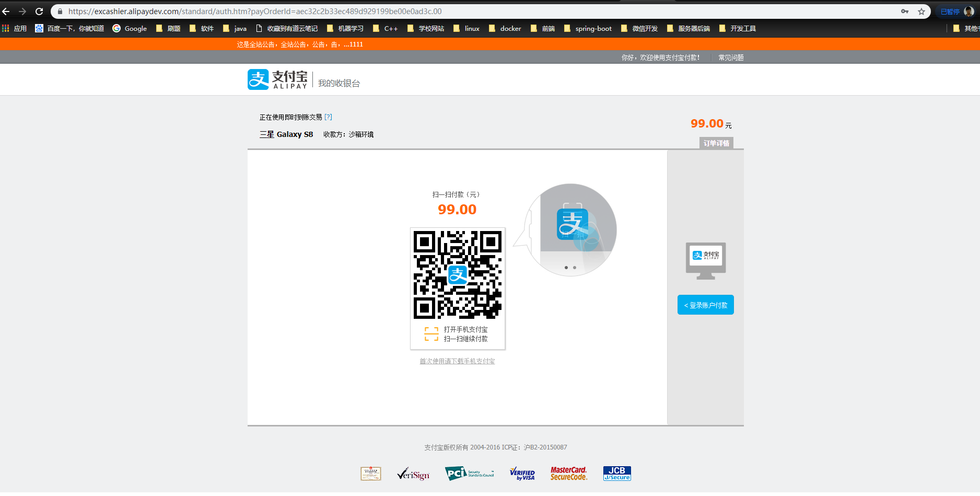Click the 扫一扫付款（元） label

(x=457, y=194)
